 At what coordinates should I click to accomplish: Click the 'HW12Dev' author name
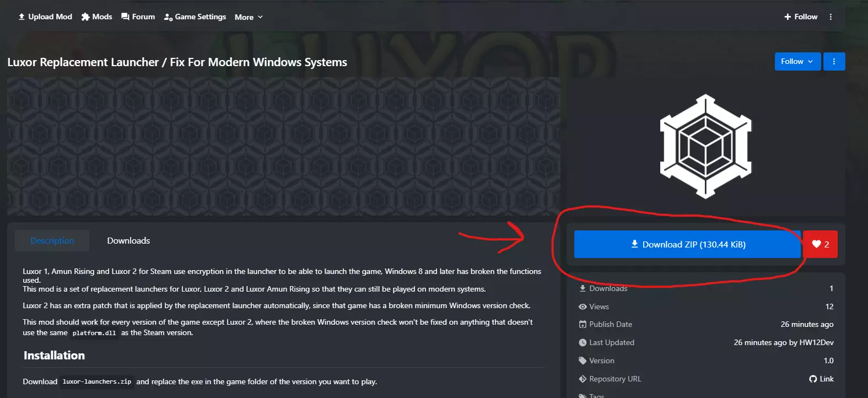tap(817, 342)
